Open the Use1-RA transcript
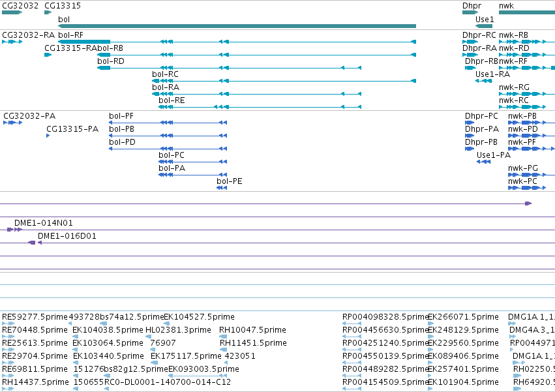 click(492, 74)
